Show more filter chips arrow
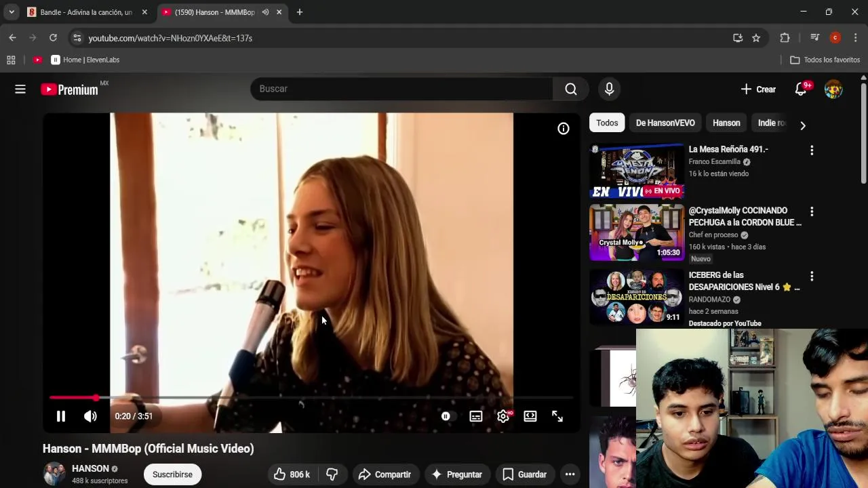Screen dimensions: 868x488 point(803,125)
